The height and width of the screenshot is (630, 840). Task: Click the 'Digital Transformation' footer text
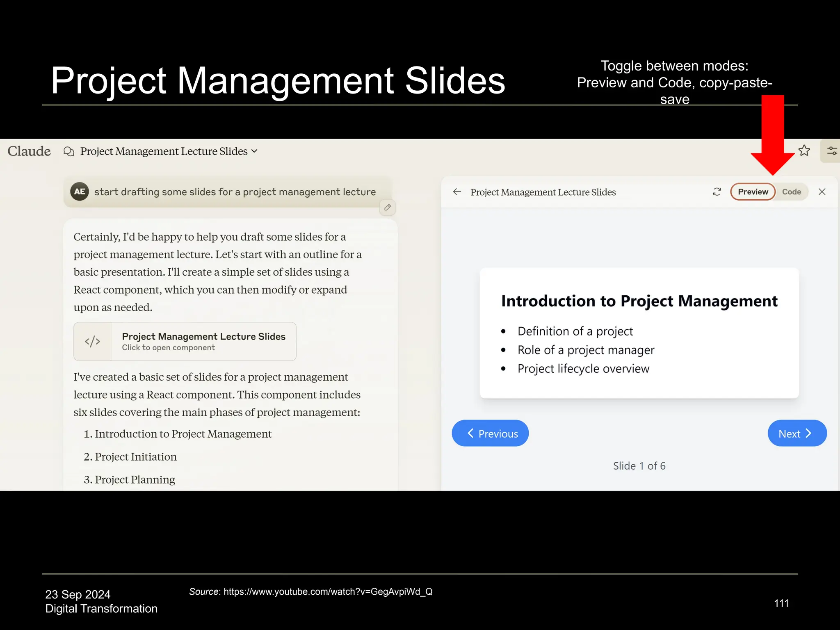[x=101, y=609]
